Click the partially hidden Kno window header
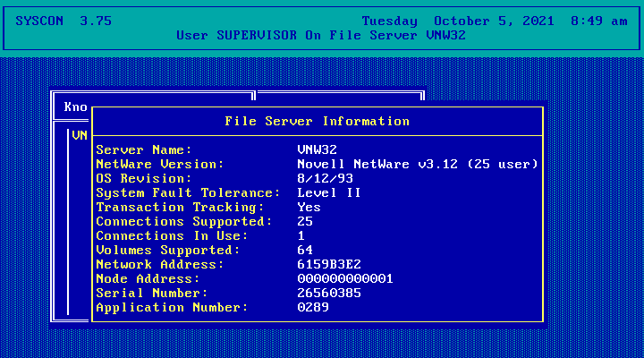 tap(75, 107)
